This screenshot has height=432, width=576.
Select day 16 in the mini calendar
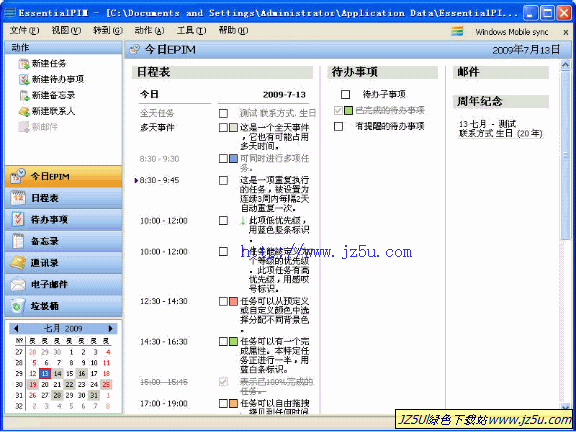pos(82,374)
